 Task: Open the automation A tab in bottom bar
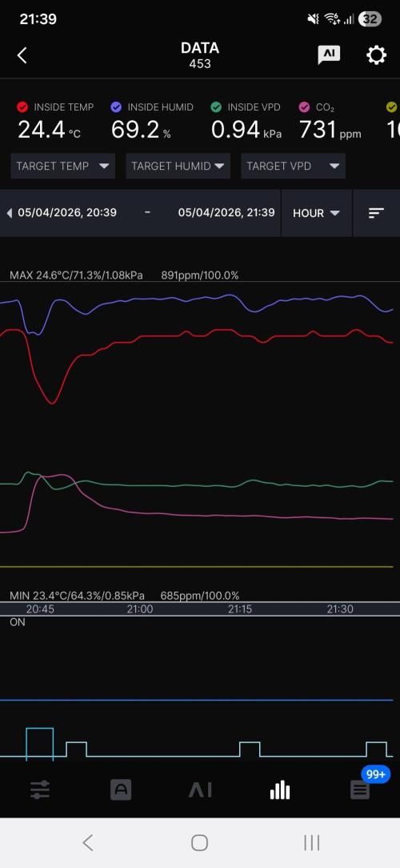pyautogui.click(x=121, y=790)
